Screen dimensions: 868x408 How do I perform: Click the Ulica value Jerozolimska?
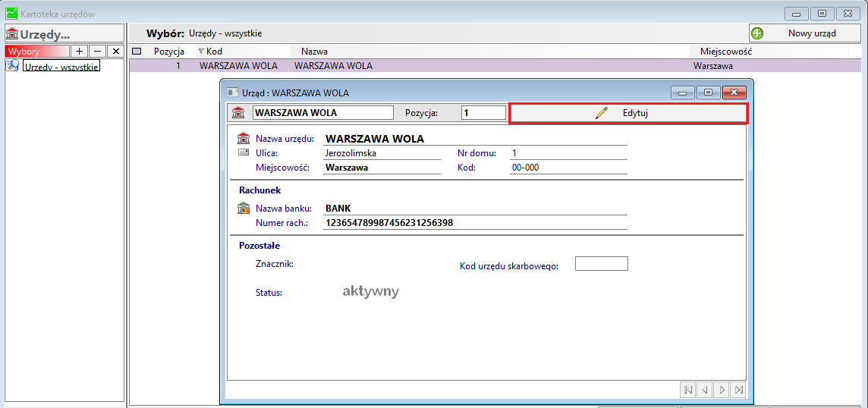pyautogui.click(x=351, y=152)
